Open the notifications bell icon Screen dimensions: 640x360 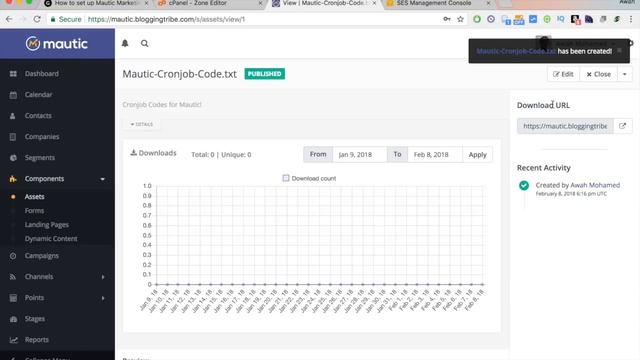pyautogui.click(x=125, y=43)
